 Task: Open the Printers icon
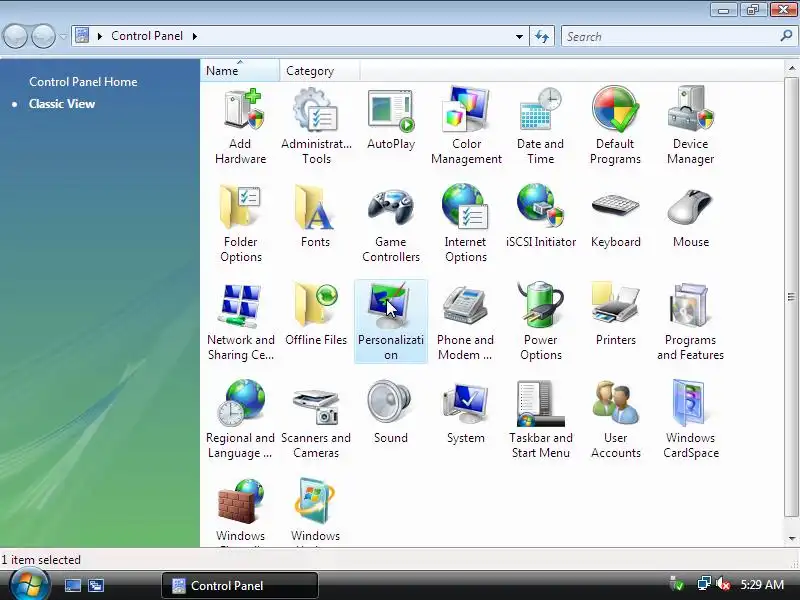[x=616, y=316]
